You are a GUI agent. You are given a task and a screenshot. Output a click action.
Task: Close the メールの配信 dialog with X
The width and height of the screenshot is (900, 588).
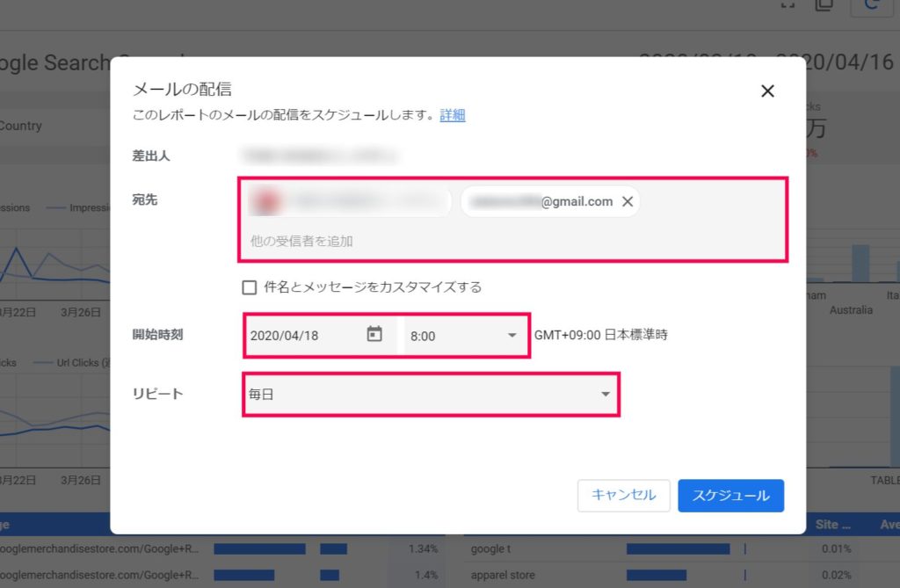[x=767, y=91]
